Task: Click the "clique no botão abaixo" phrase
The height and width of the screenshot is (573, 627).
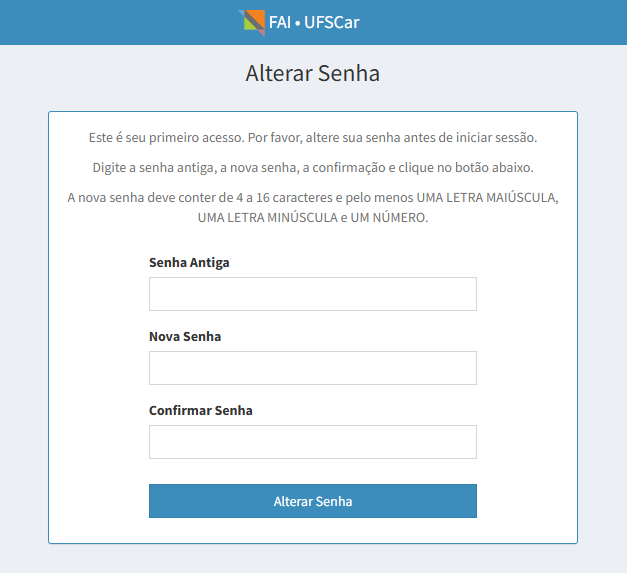Action: [465, 168]
